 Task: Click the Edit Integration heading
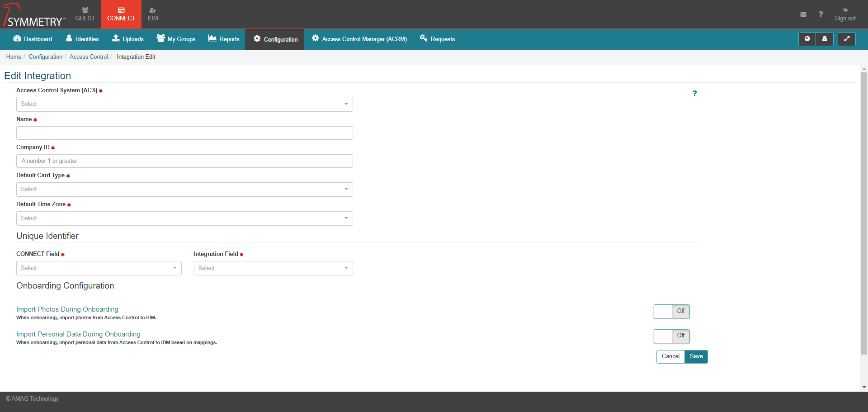coord(38,76)
